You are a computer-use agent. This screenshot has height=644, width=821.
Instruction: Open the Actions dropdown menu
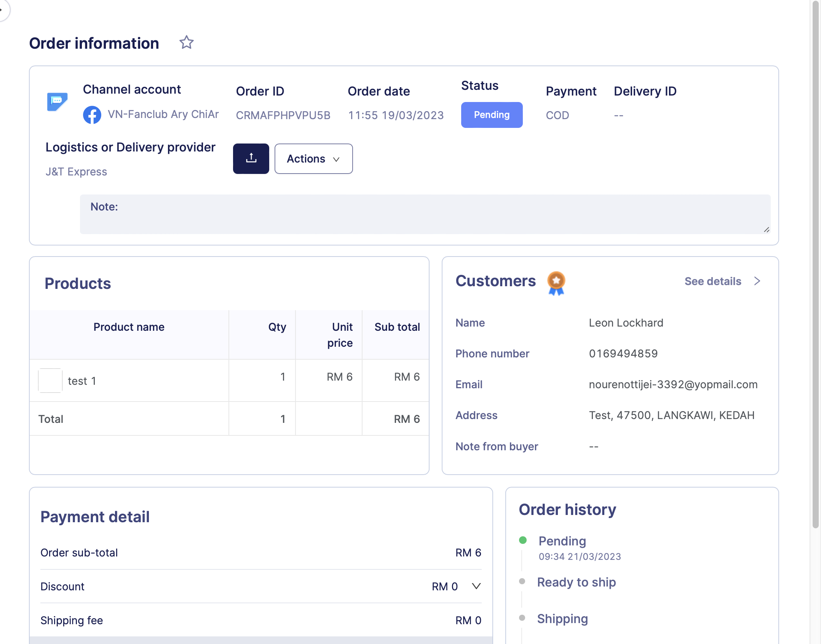[313, 159]
